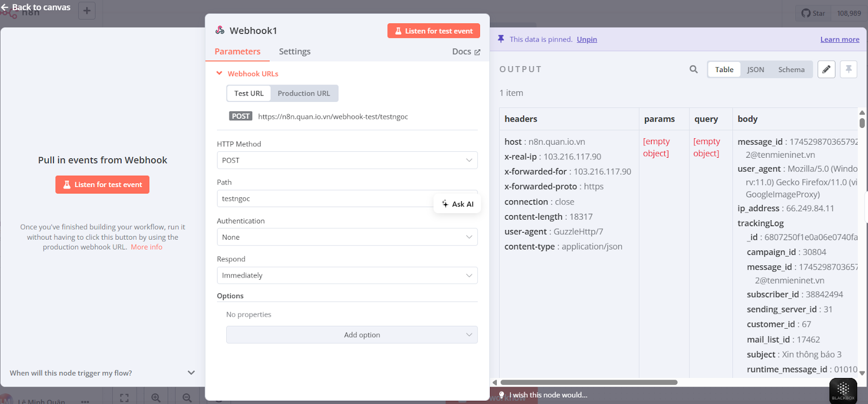This screenshot has width=868, height=404.
Task: Open the Parameters tab
Action: pos(238,52)
